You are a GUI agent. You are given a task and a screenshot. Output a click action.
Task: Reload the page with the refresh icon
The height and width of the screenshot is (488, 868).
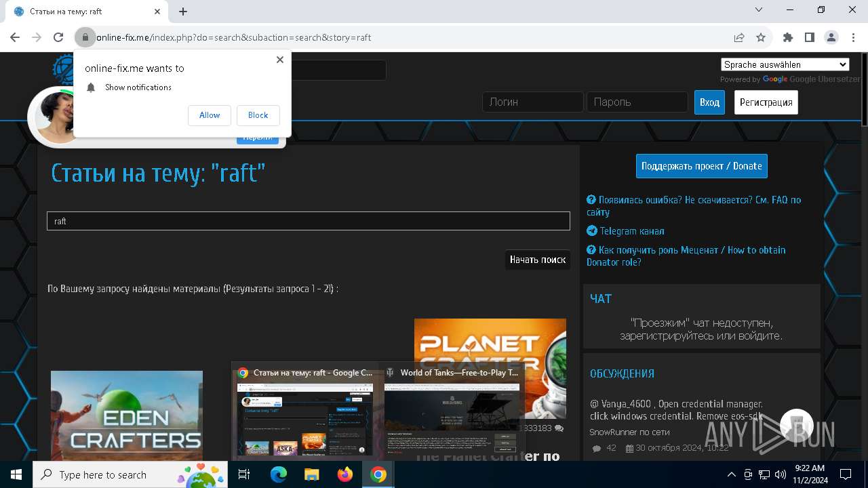(x=58, y=37)
